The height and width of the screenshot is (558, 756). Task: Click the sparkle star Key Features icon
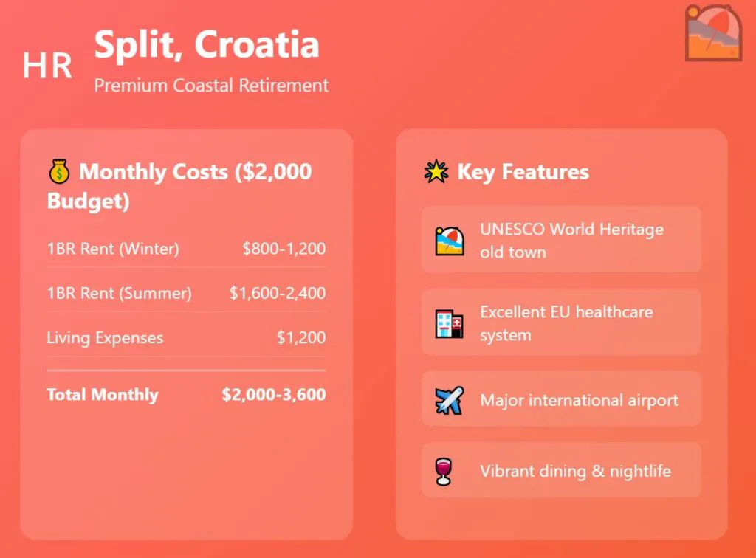click(x=436, y=173)
